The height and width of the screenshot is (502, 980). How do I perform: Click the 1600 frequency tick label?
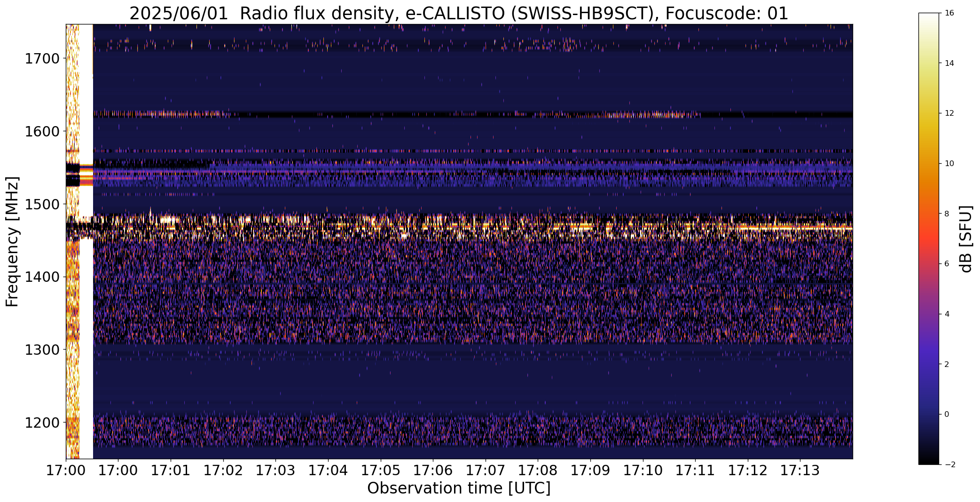point(42,131)
